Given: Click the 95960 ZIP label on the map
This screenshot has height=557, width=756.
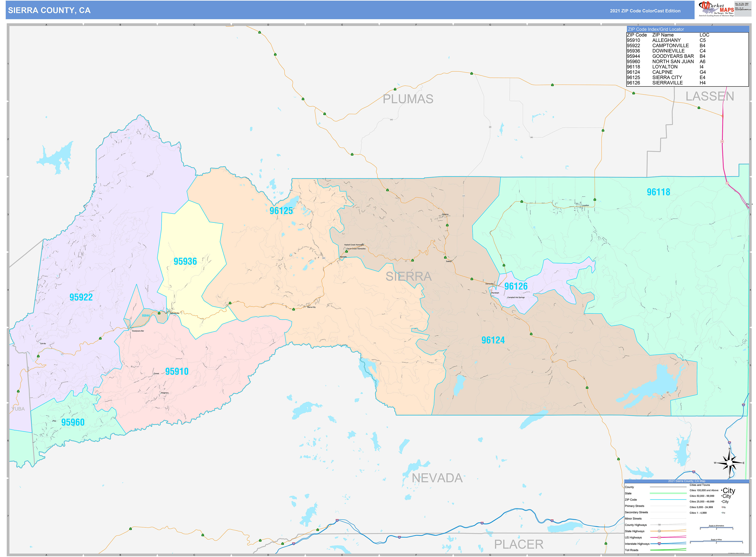Looking at the screenshot, I should [x=73, y=422].
